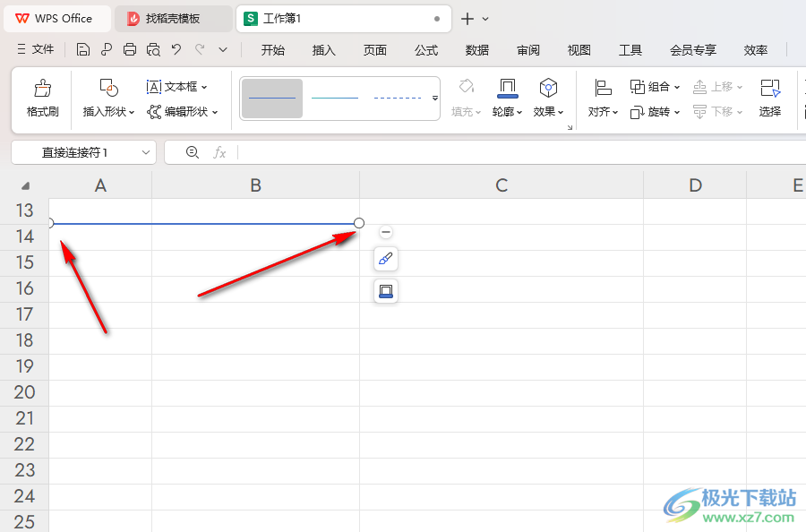
Task: Expand the line style gallery arrow
Action: pyautogui.click(x=435, y=99)
